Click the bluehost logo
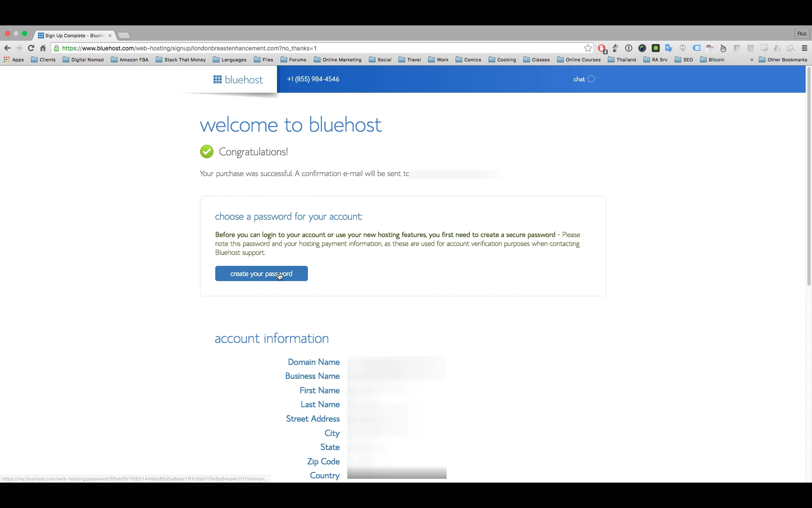Image resolution: width=812 pixels, height=508 pixels. click(238, 80)
